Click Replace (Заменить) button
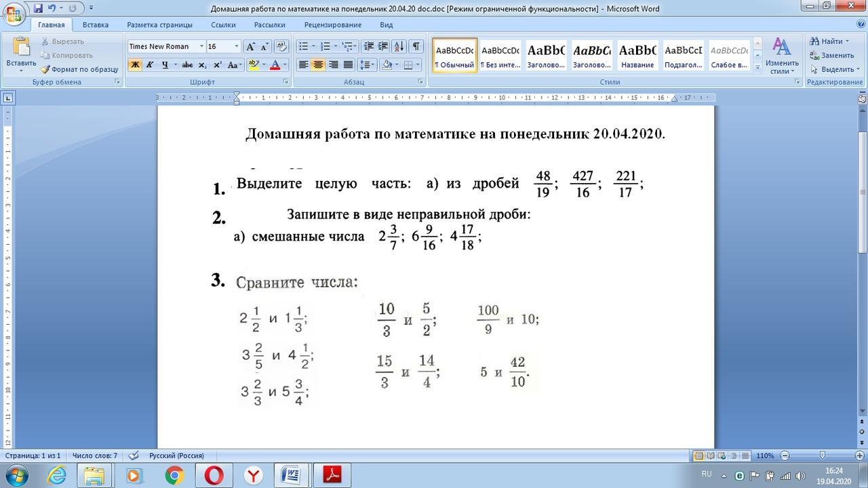The image size is (868, 488). pyautogui.click(x=831, y=56)
